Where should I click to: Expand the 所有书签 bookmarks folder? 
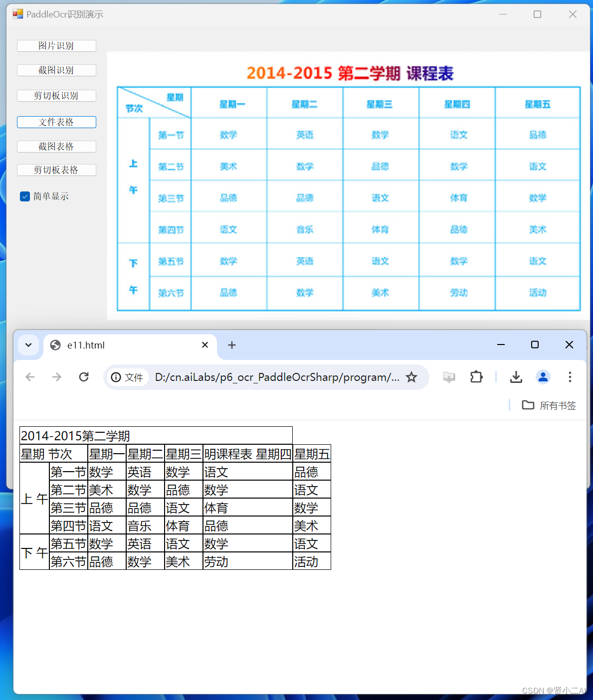tap(549, 405)
